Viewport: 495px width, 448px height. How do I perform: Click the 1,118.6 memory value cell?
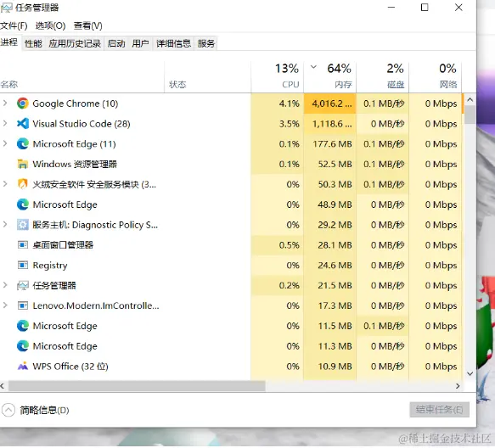[330, 124]
